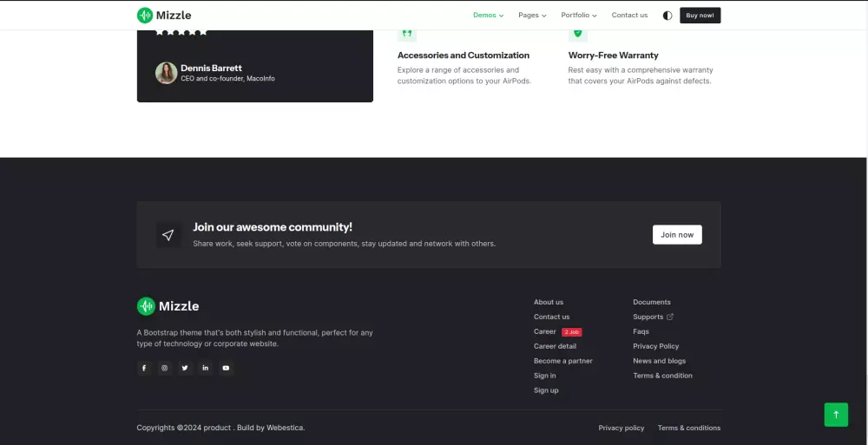Go to Contact us in navbar
The image size is (868, 445).
click(x=629, y=16)
